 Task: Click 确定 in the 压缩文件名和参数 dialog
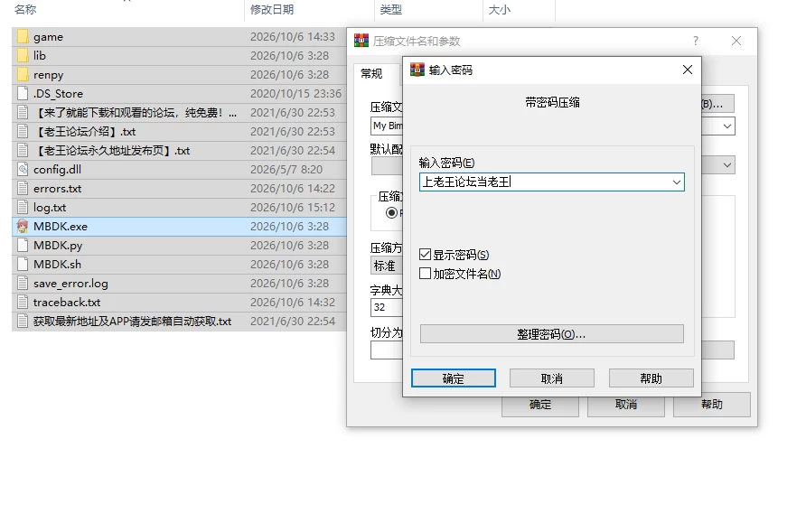[540, 405]
